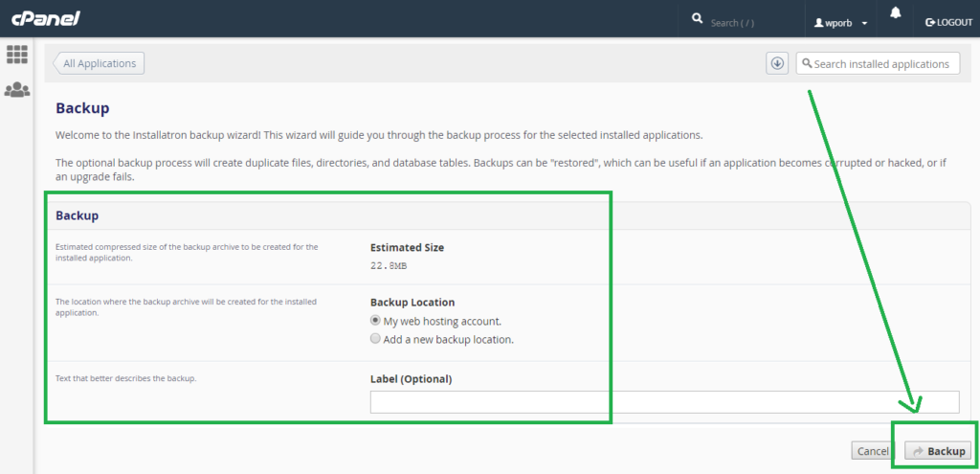Click the cPanel logo

click(46, 19)
